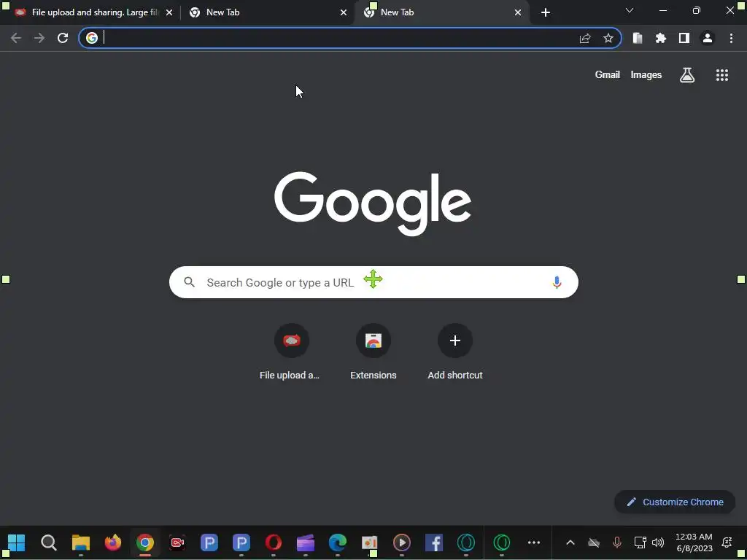This screenshot has height=560, width=747.
Task: Open File Explorer from taskbar
Action: tap(80, 542)
